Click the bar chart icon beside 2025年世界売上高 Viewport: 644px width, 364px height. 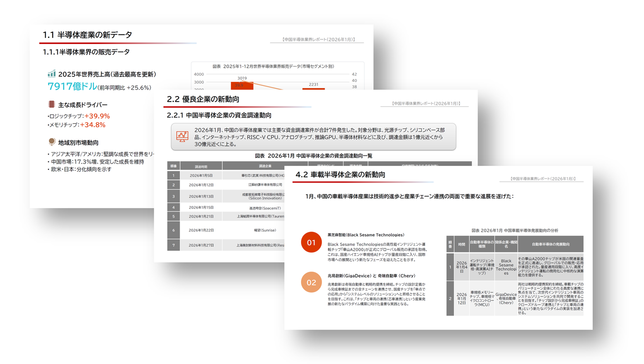[51, 74]
